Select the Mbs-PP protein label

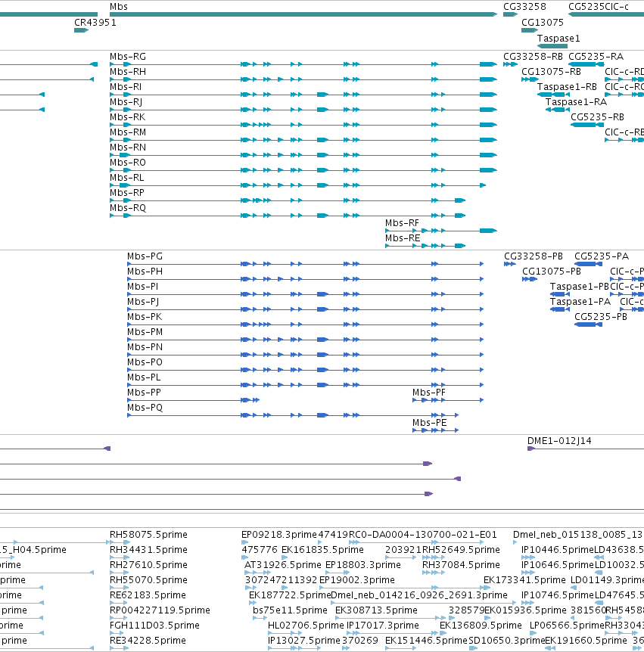(x=144, y=392)
